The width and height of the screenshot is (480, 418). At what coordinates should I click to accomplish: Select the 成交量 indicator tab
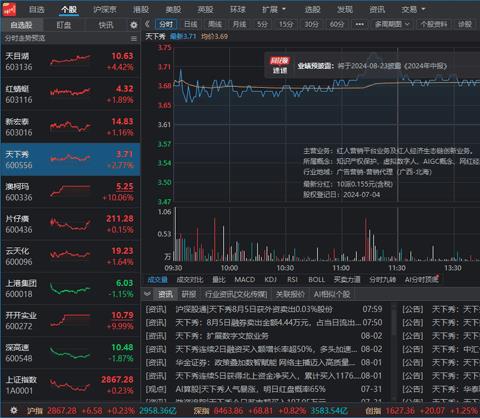click(x=157, y=280)
